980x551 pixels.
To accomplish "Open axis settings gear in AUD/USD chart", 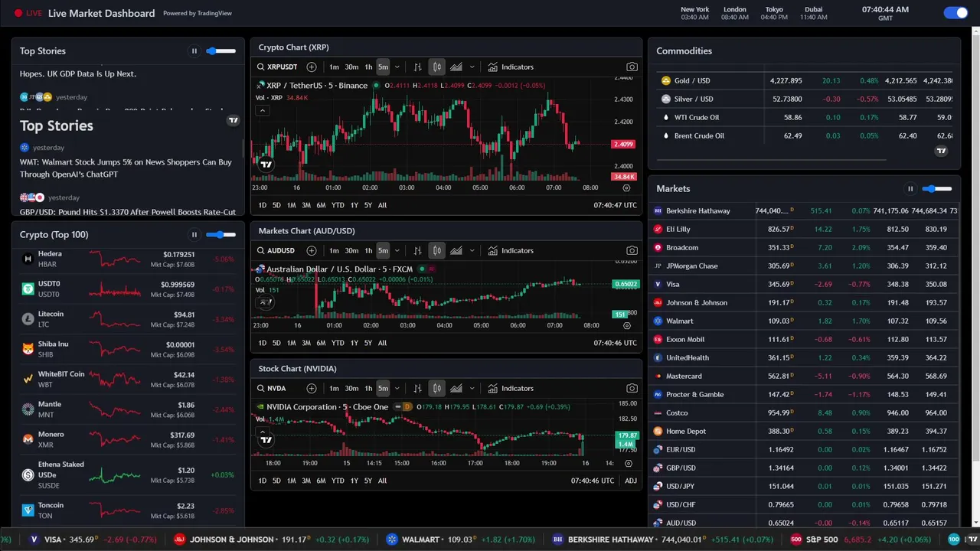I will [626, 325].
